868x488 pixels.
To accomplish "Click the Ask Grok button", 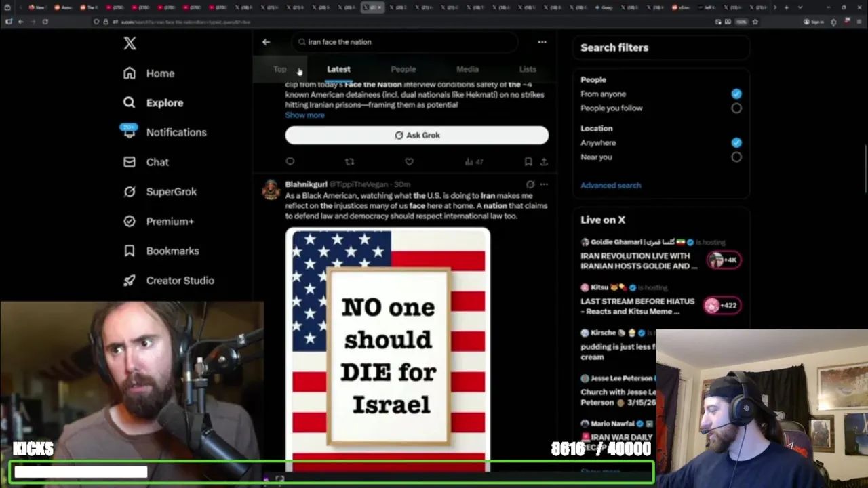I will [416, 135].
